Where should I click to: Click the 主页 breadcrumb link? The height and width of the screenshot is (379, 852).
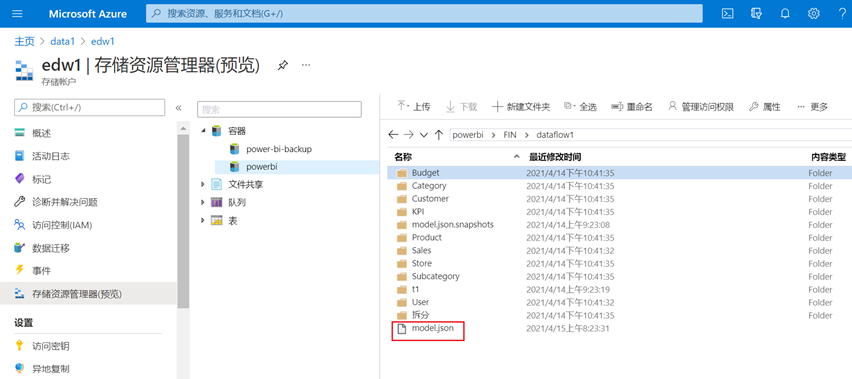[24, 41]
